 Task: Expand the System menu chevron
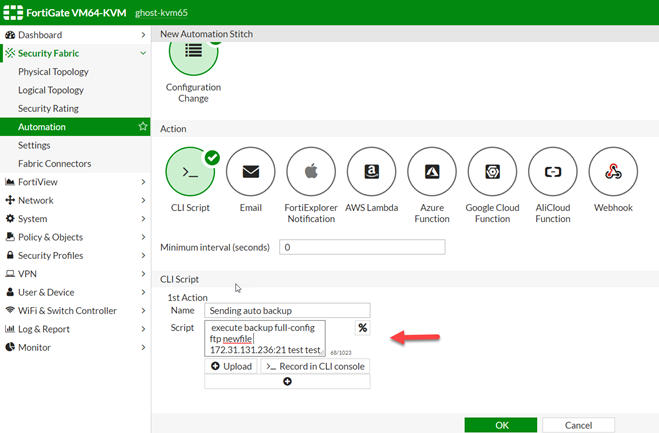(143, 218)
